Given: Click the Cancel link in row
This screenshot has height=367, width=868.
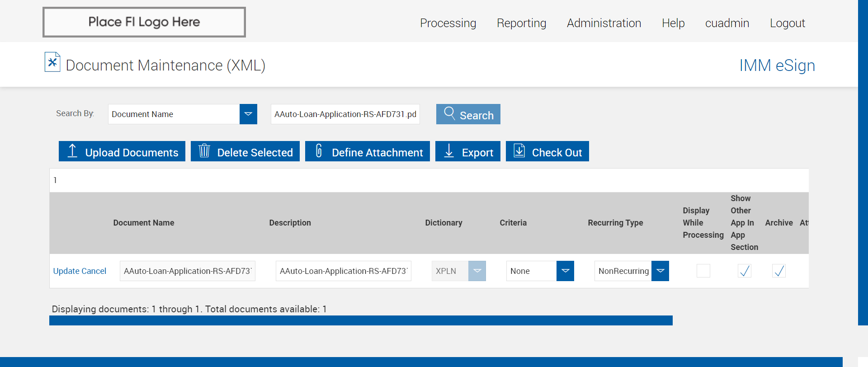Looking at the screenshot, I should [x=94, y=271].
